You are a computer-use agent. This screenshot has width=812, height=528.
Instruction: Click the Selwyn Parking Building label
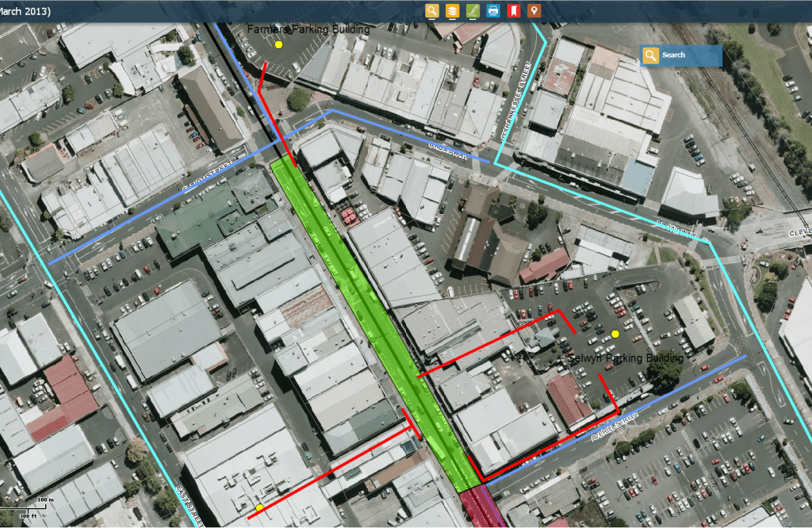626,359
